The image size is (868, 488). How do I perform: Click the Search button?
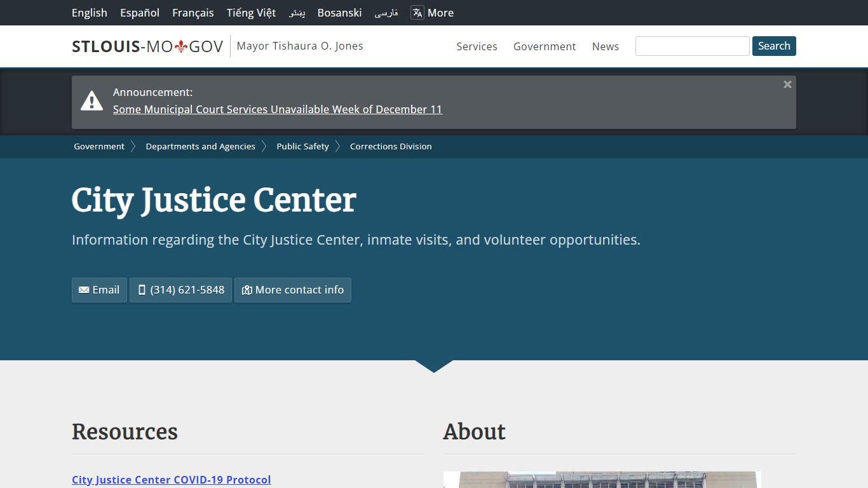click(x=773, y=46)
